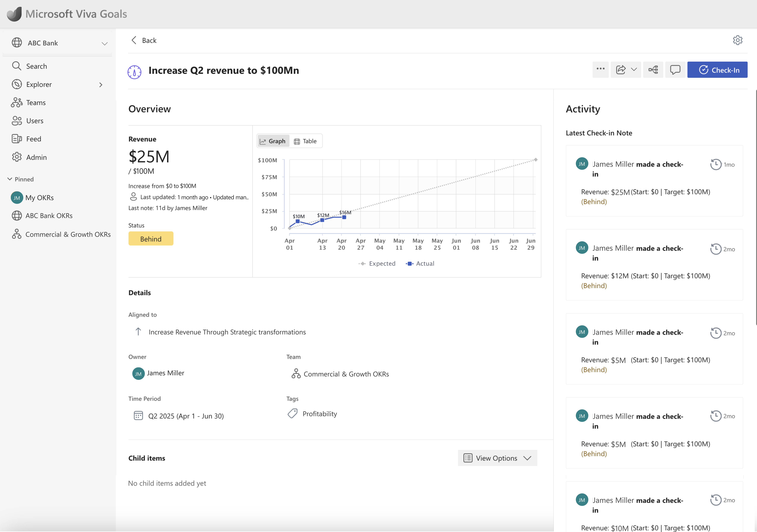Open the View Options dropdown
Image resolution: width=757 pixels, height=532 pixels.
pyautogui.click(x=497, y=458)
